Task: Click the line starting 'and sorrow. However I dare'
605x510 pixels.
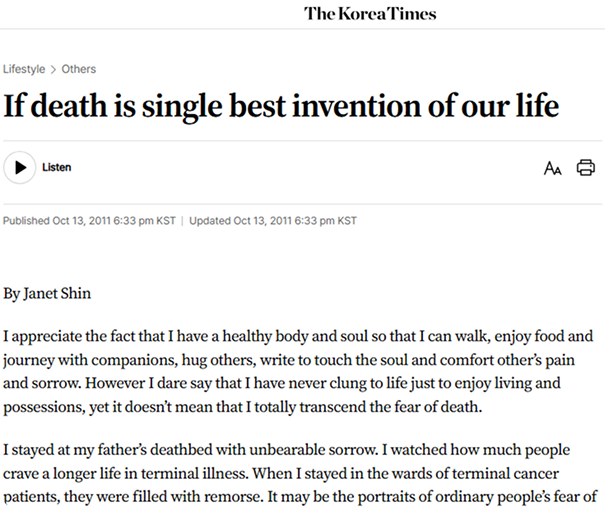Action: coord(282,383)
